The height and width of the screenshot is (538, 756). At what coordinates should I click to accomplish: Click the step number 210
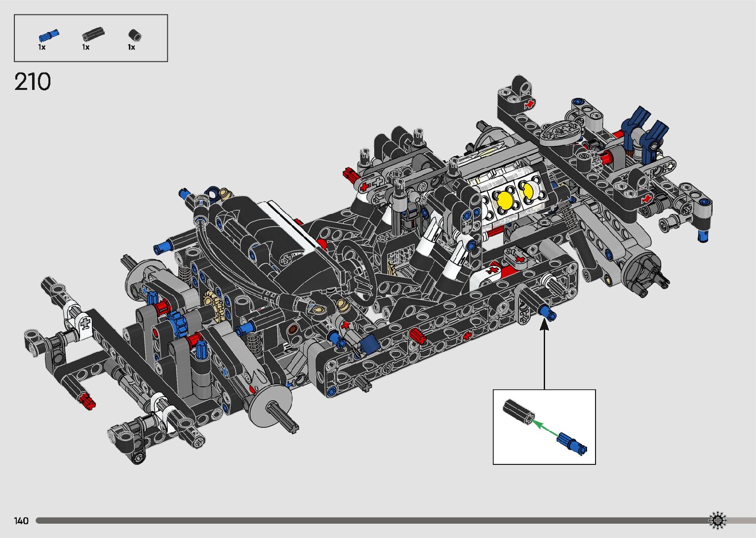(33, 82)
